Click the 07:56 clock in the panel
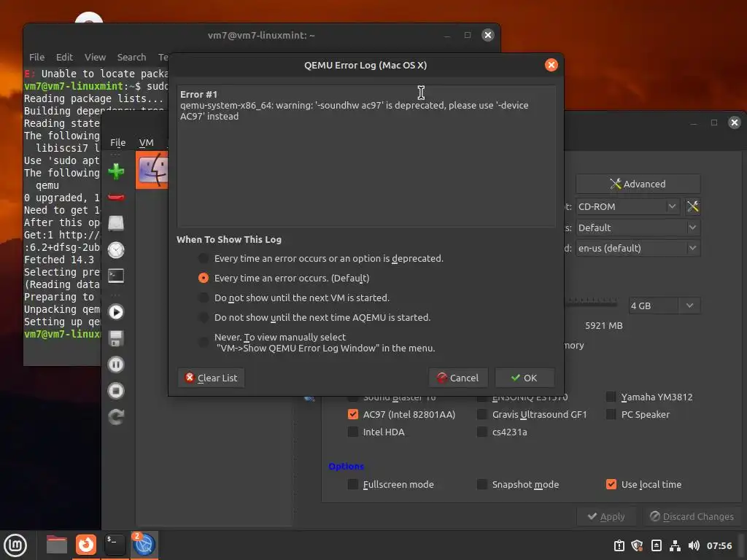 pyautogui.click(x=719, y=545)
